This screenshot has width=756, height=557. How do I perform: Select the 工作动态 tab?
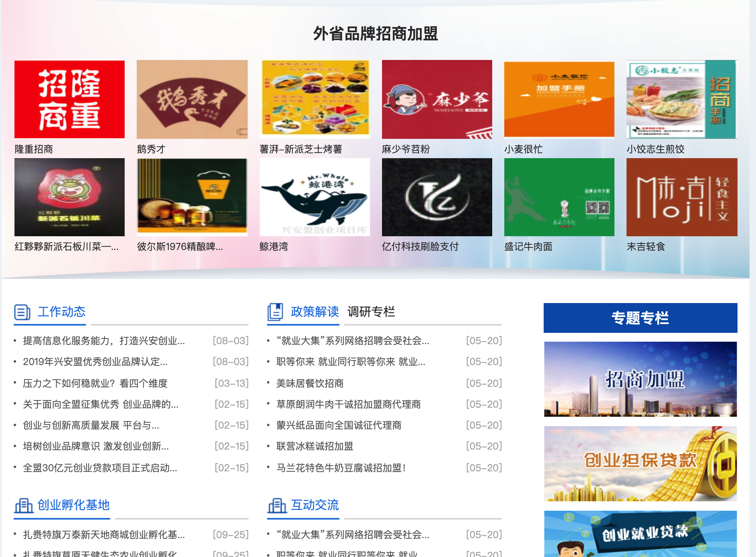click(x=62, y=312)
